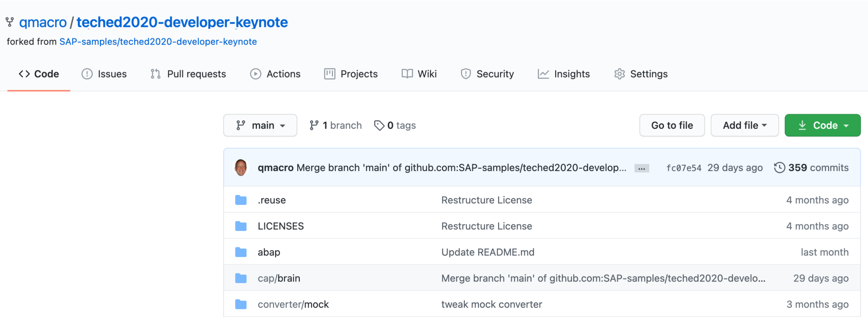Click 4 months ago in the LICENSES row
This screenshot has height=329, width=868.
pyautogui.click(x=818, y=226)
